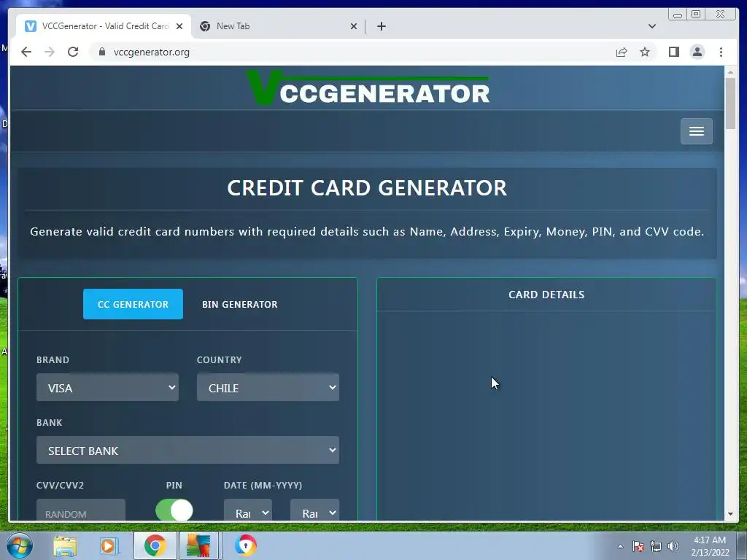This screenshot has width=747, height=560.
Task: Open the expiry year dropdown
Action: pyautogui.click(x=314, y=510)
